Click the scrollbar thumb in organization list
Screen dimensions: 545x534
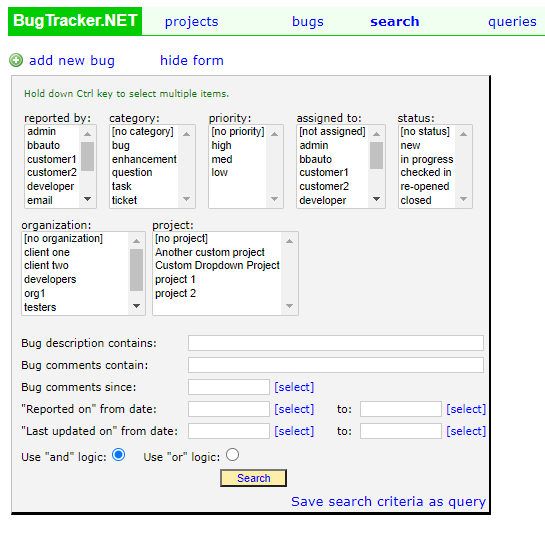137,270
